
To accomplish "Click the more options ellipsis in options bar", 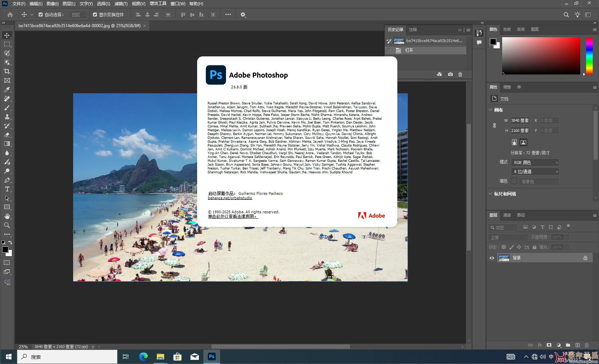I will (x=228, y=15).
